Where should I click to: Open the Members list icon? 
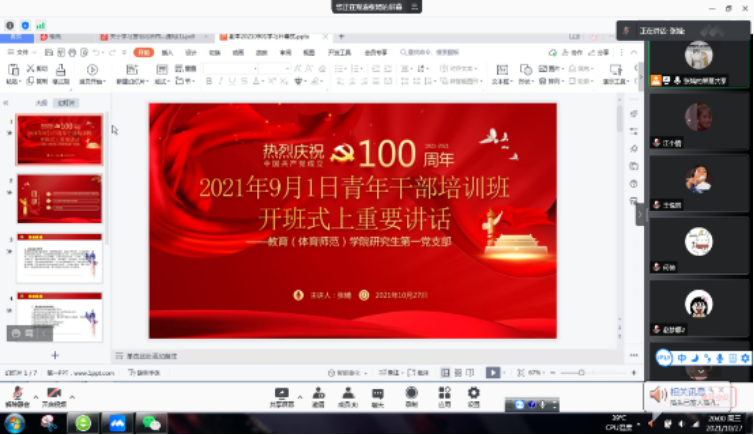347,395
